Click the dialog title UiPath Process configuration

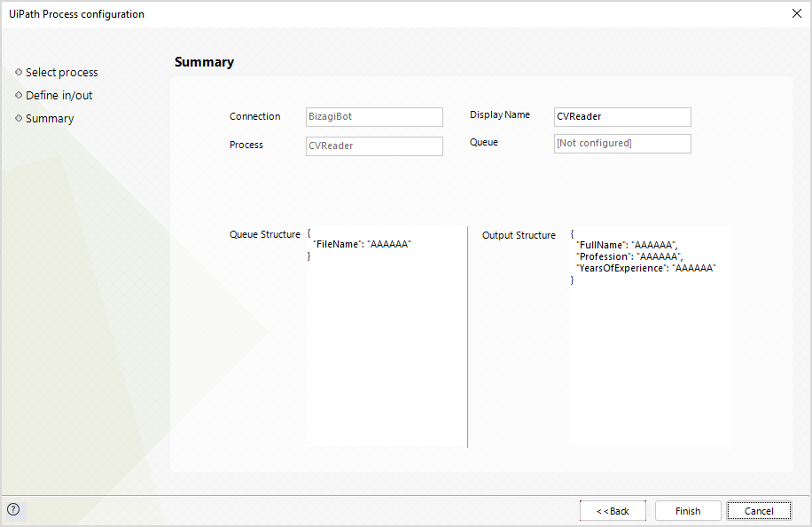coord(76,14)
